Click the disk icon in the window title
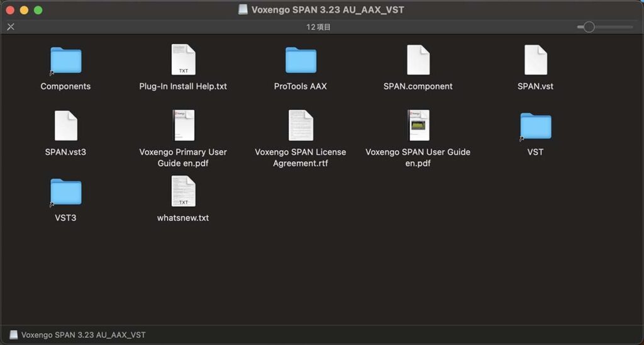 click(x=243, y=9)
